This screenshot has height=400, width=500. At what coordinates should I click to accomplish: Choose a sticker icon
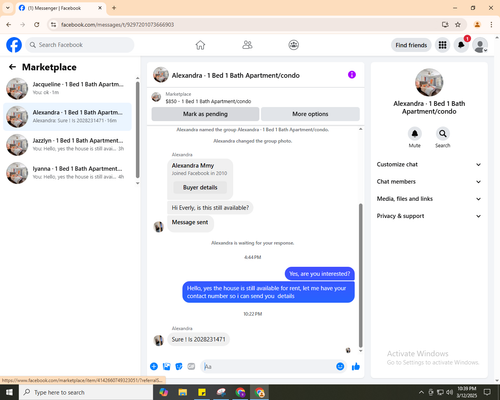[179, 366]
